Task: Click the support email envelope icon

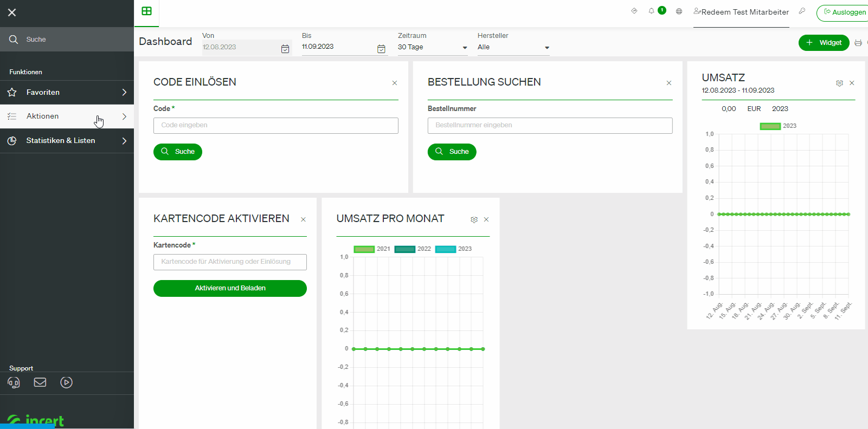Action: click(40, 382)
